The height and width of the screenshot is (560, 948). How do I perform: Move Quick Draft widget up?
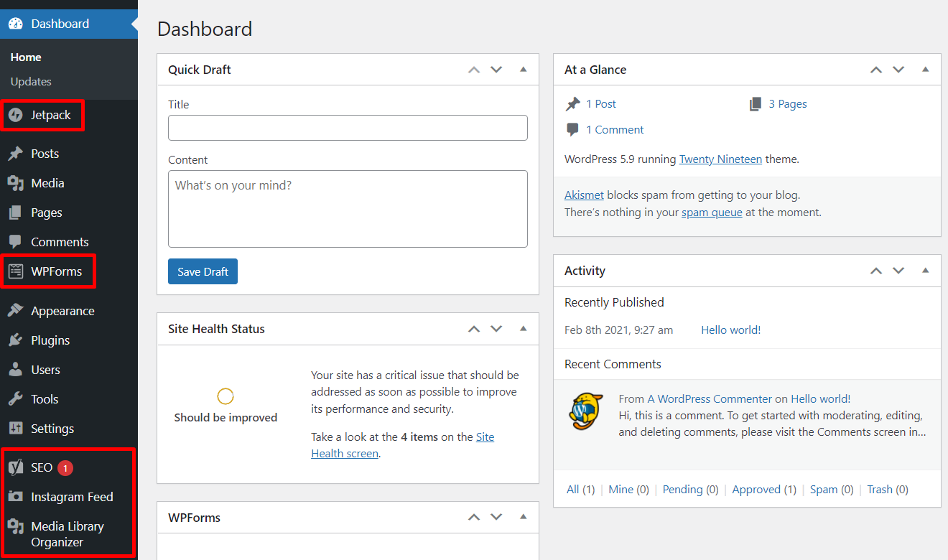(473, 70)
